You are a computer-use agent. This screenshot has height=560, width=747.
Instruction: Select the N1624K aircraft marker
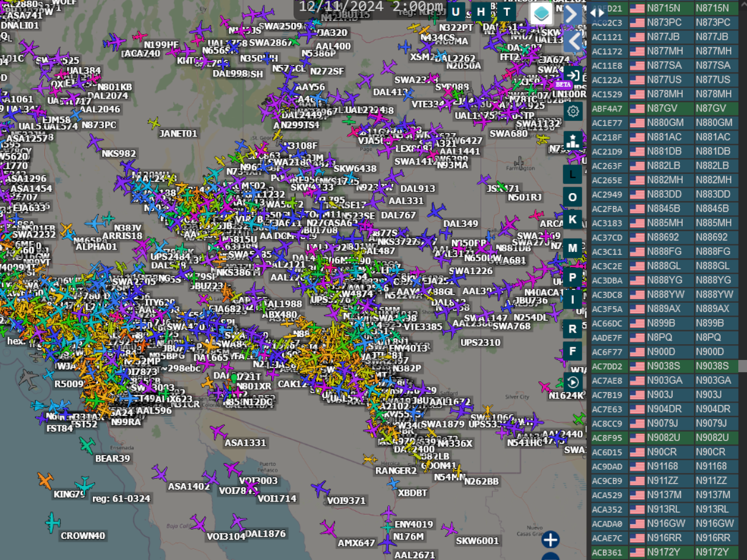546,387
